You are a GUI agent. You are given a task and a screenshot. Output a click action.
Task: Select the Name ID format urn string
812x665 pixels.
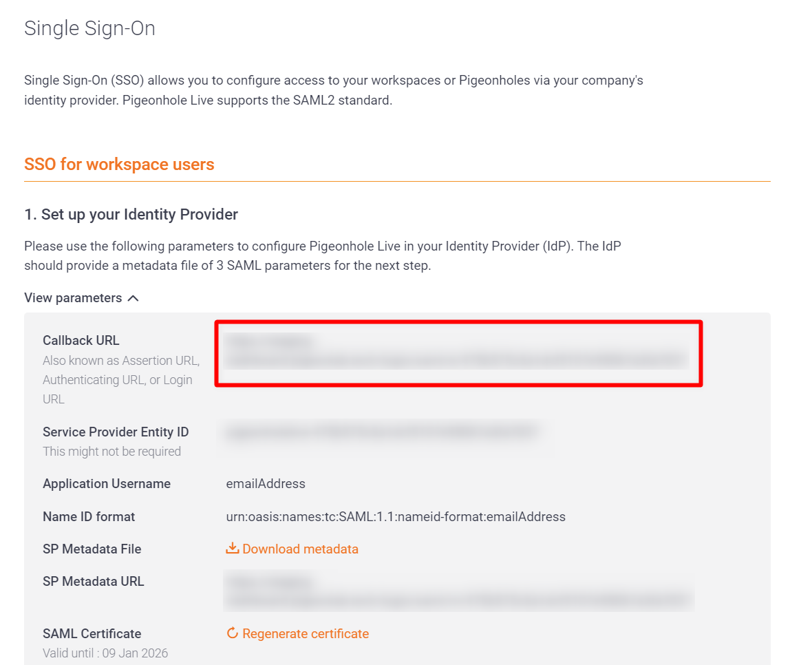(x=396, y=516)
